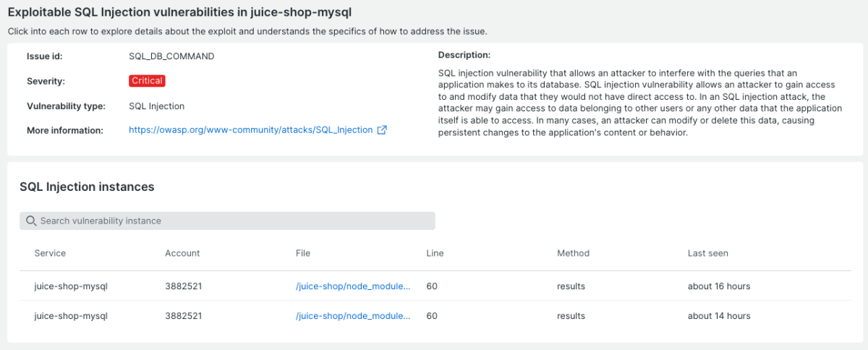The width and height of the screenshot is (868, 350).
Task: Open the OWASP SQL_Injection link
Action: [250, 130]
